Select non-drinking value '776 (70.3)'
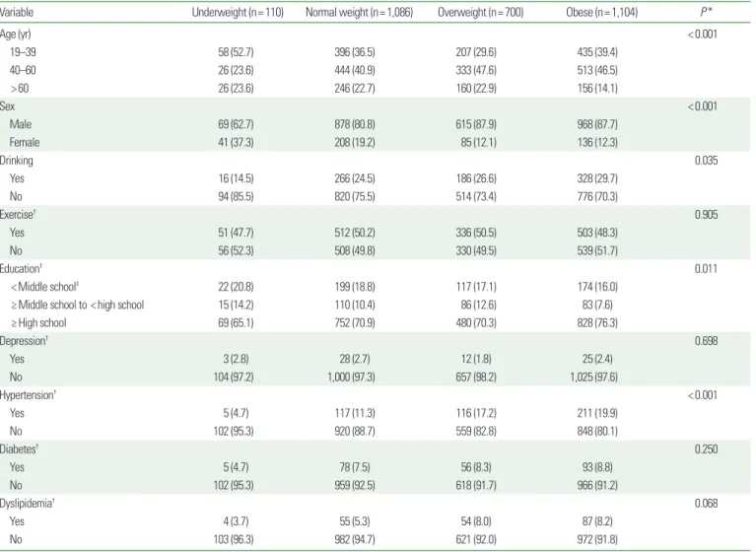Screen dimensions: 756x552 point(597,197)
